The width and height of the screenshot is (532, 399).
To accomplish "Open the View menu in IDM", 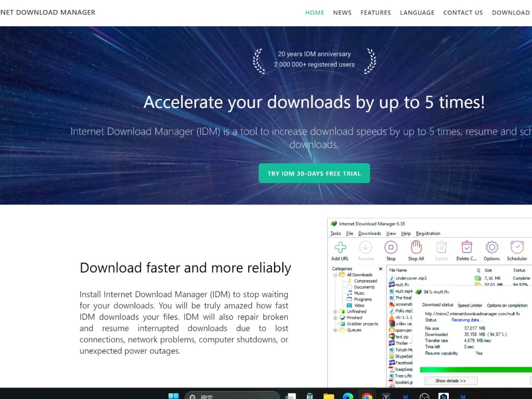I will point(391,233).
